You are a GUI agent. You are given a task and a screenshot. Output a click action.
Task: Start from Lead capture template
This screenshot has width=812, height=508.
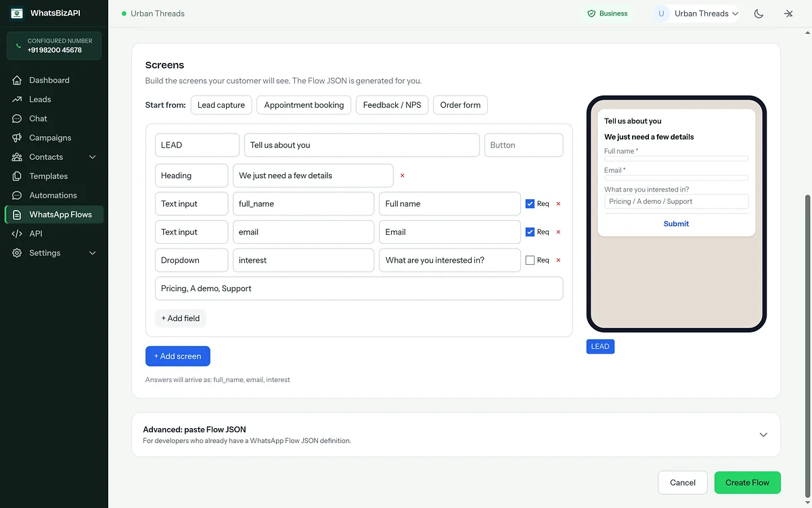coord(221,105)
